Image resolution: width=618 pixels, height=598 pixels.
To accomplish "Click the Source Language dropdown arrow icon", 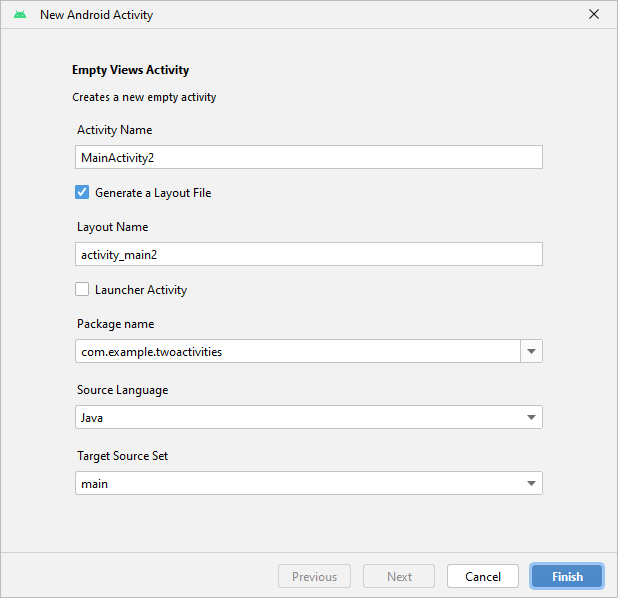I will [531, 417].
